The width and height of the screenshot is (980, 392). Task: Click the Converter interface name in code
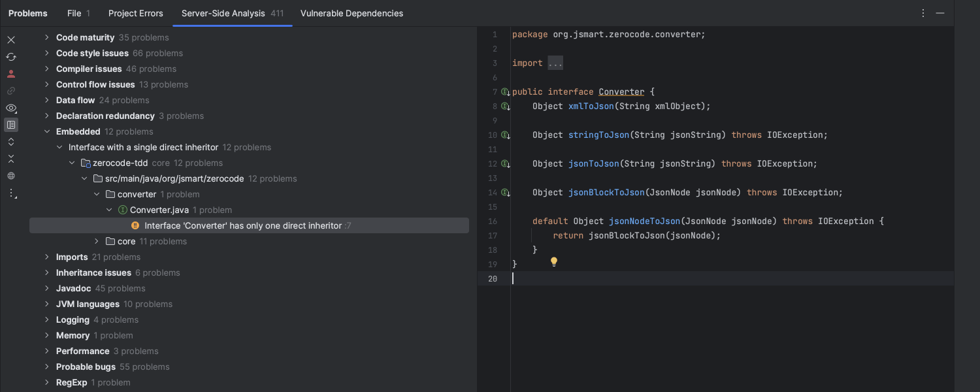[x=621, y=92]
